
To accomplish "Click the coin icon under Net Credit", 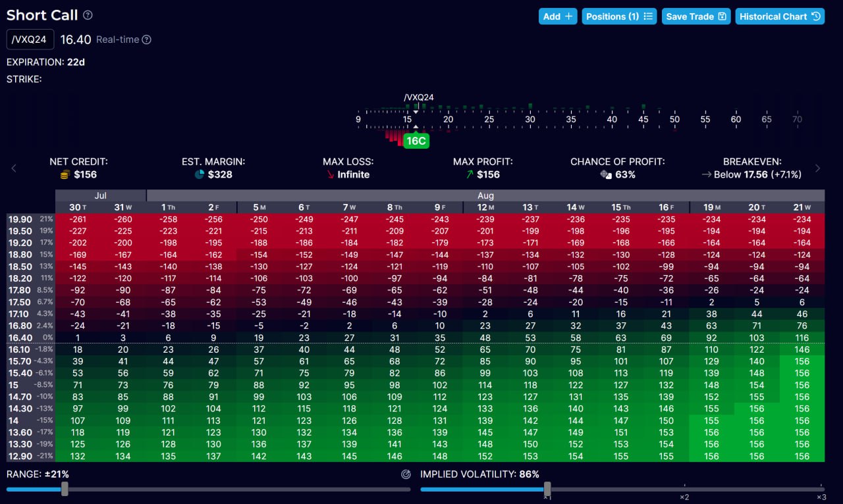I will pos(65,174).
